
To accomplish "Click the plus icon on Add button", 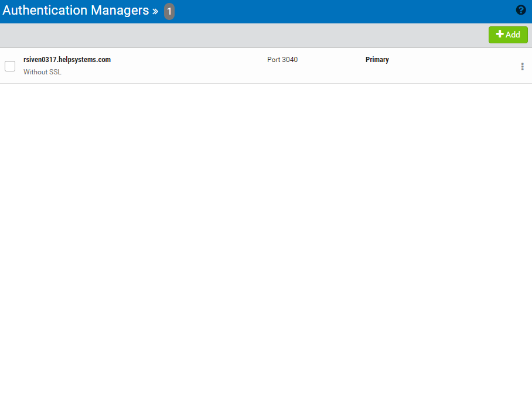I will (x=500, y=35).
